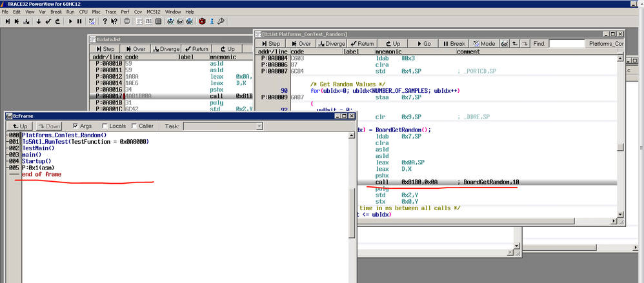Click the wrench settings icon
Viewport: 644px width, 283px height.
click(x=221, y=21)
